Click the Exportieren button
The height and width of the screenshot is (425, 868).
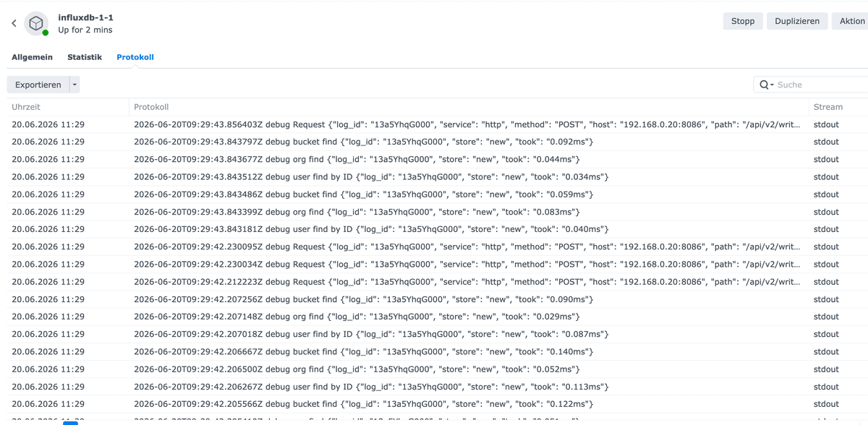click(38, 85)
